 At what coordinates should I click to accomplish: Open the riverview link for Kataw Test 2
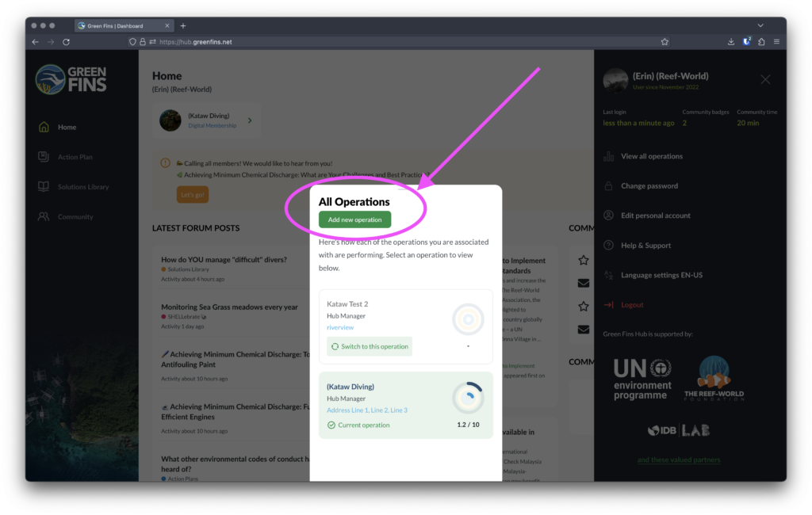(341, 327)
